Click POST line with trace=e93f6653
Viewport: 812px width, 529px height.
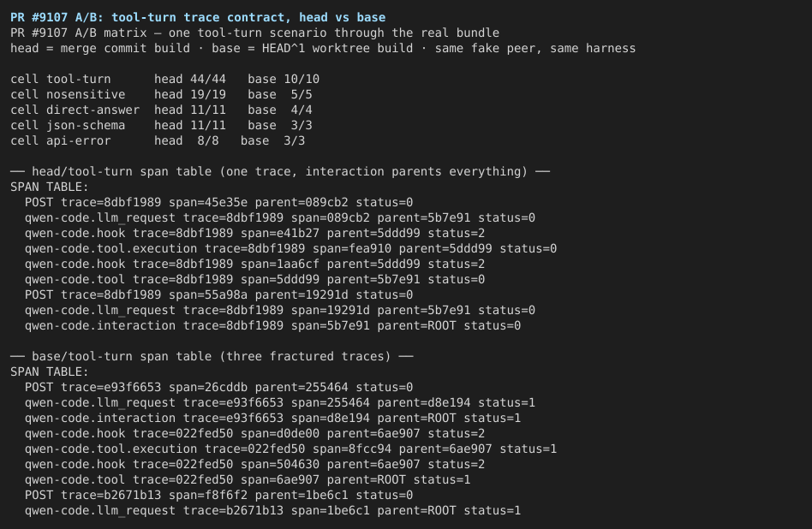[x=218, y=388]
